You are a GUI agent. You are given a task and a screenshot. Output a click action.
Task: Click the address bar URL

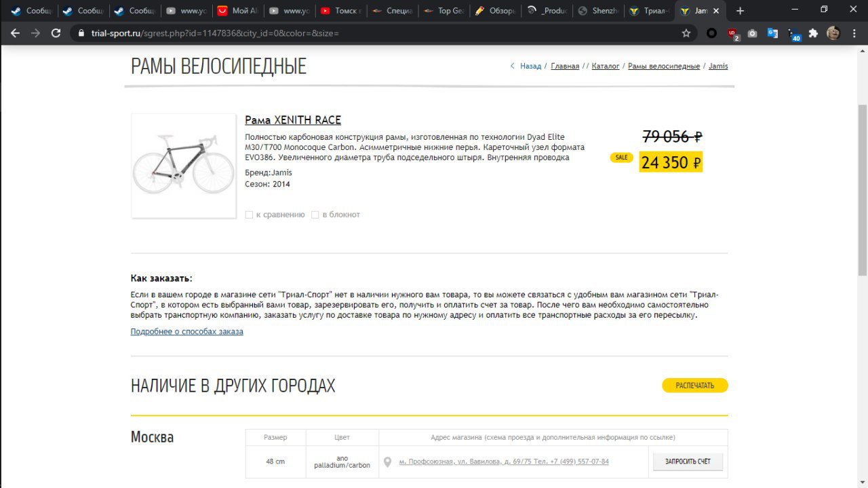(x=215, y=33)
